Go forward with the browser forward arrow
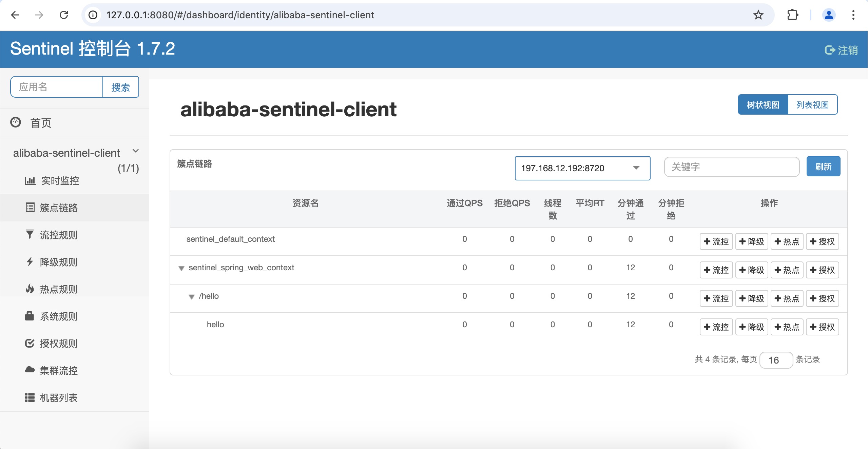Viewport: 868px width, 449px height. point(39,15)
